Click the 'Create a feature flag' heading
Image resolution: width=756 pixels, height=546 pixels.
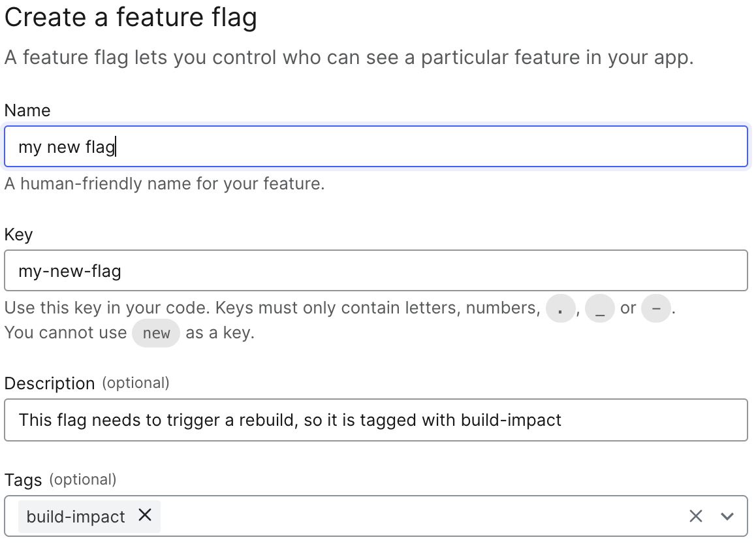[131, 17]
